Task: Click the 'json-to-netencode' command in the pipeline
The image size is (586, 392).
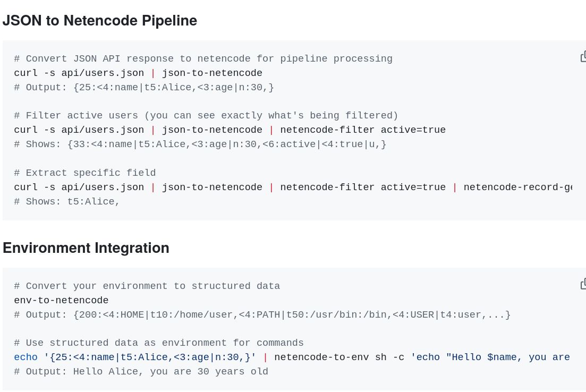Action: (x=211, y=73)
